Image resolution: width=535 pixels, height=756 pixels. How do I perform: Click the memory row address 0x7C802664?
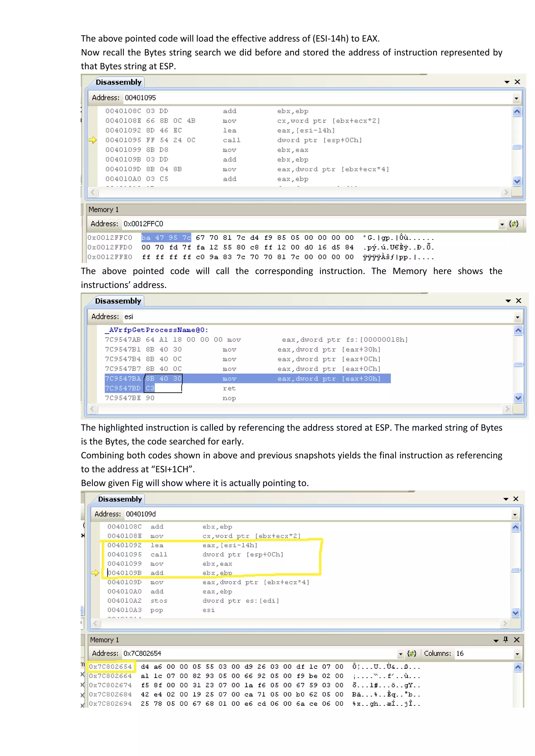[x=110, y=676]
